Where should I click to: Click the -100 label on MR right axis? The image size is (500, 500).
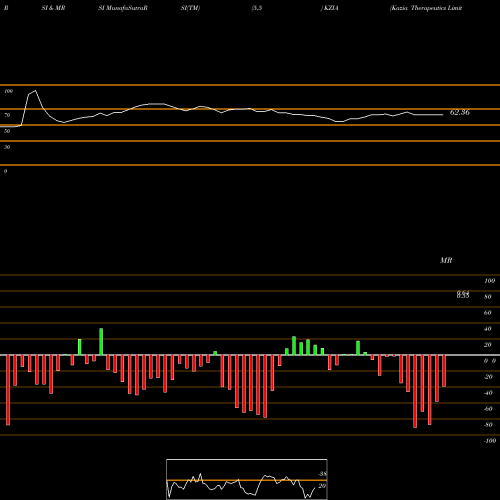(490, 441)
